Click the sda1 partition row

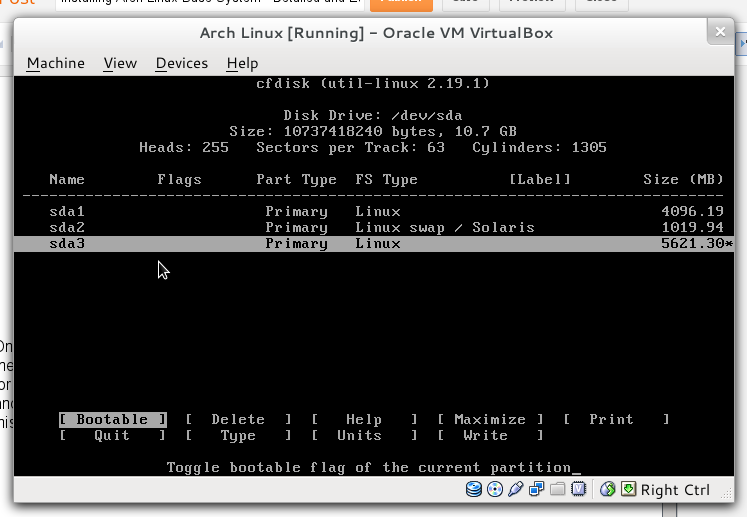coord(374,211)
